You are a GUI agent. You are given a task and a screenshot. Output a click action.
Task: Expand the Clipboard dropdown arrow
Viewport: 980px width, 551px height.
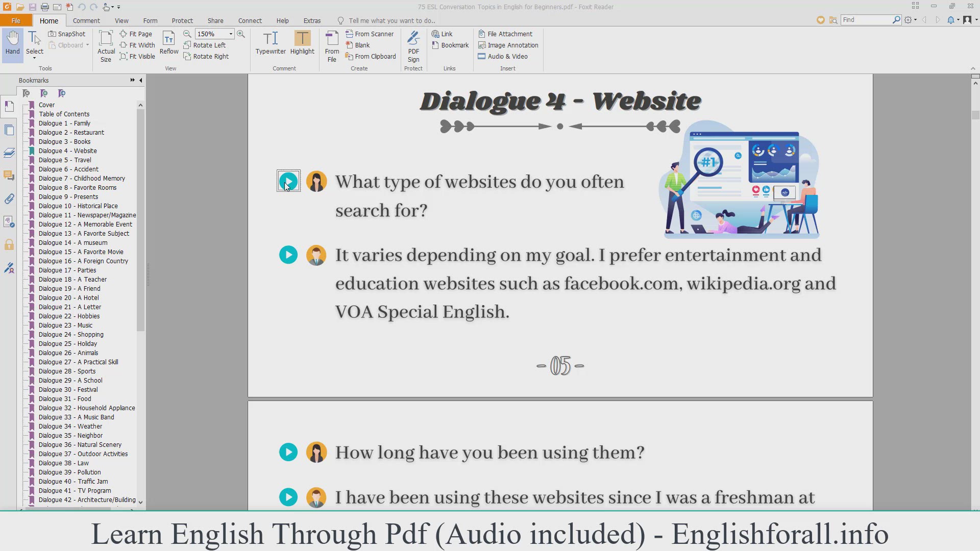tap(87, 45)
